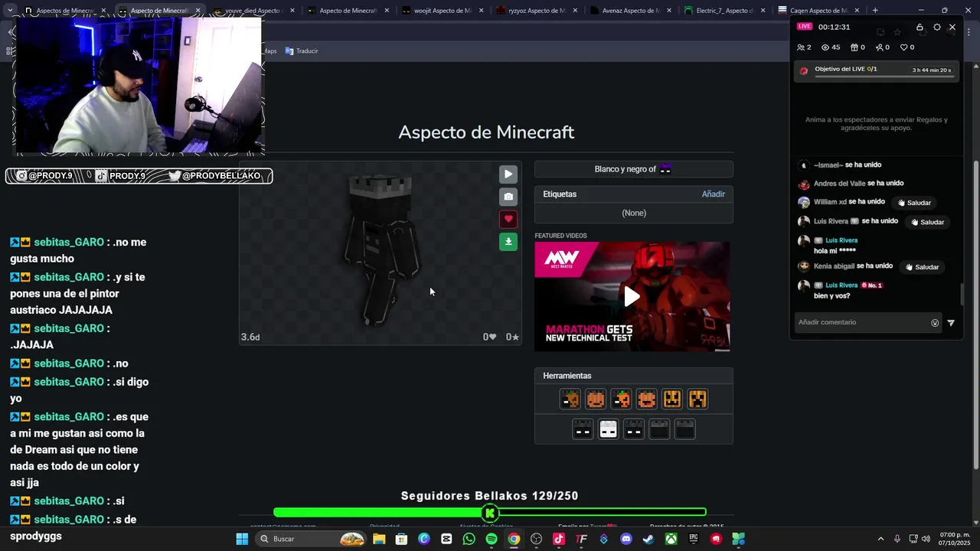Click the 3D skin preview model
This screenshot has width=980, height=551.
click(381, 253)
